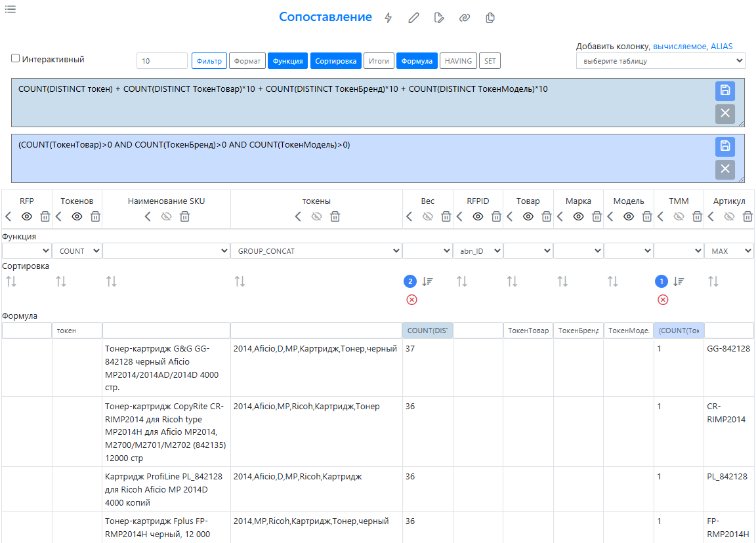
Task: Open the ALIAS link
Action: click(x=721, y=47)
